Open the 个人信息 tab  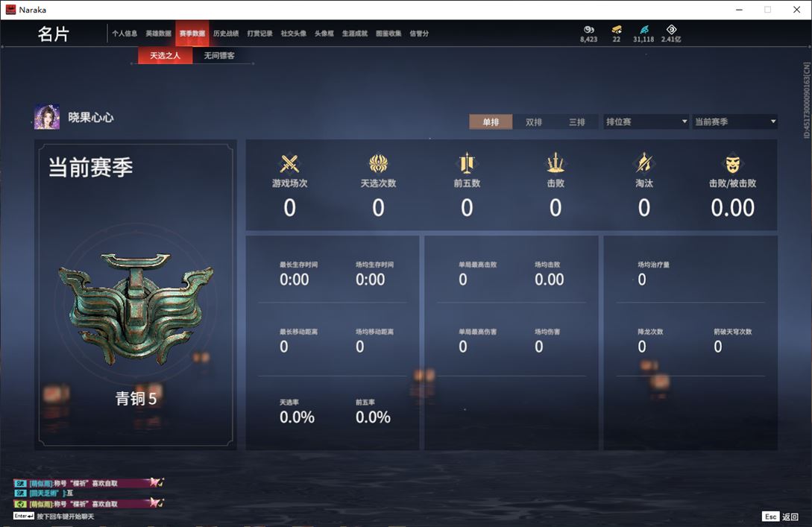[x=125, y=34]
